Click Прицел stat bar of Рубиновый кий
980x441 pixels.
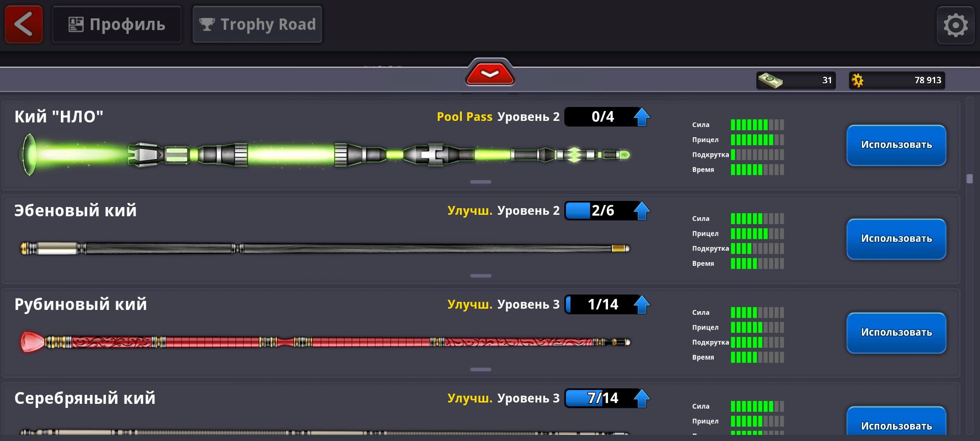[x=757, y=327]
